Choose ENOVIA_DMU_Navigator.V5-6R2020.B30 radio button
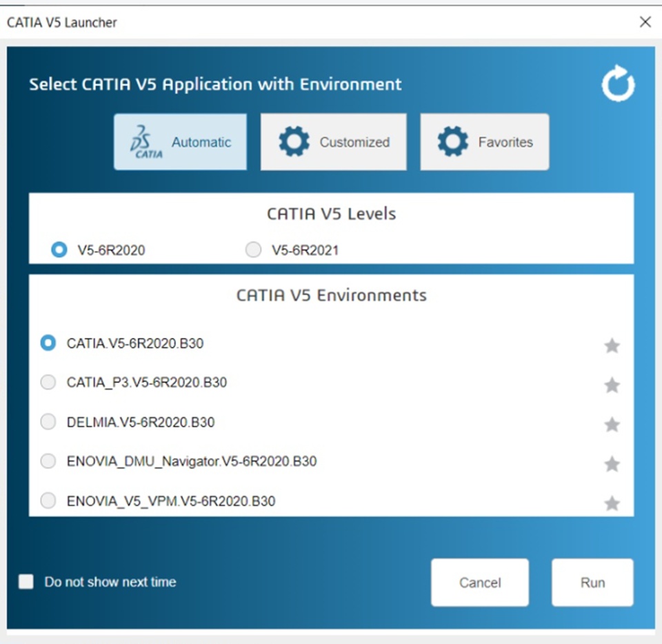Screen dimensions: 662x644 [48, 461]
